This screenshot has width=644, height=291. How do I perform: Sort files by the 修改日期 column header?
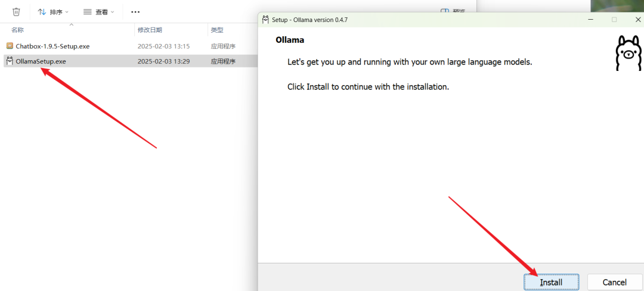click(150, 30)
